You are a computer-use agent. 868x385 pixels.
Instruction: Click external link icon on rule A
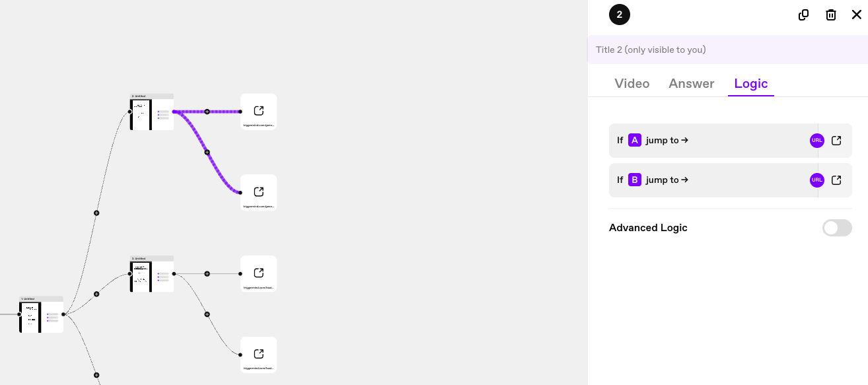836,140
